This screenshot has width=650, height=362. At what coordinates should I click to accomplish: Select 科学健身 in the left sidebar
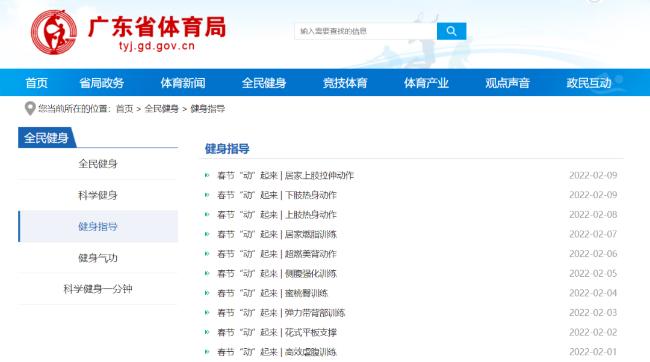point(98,195)
